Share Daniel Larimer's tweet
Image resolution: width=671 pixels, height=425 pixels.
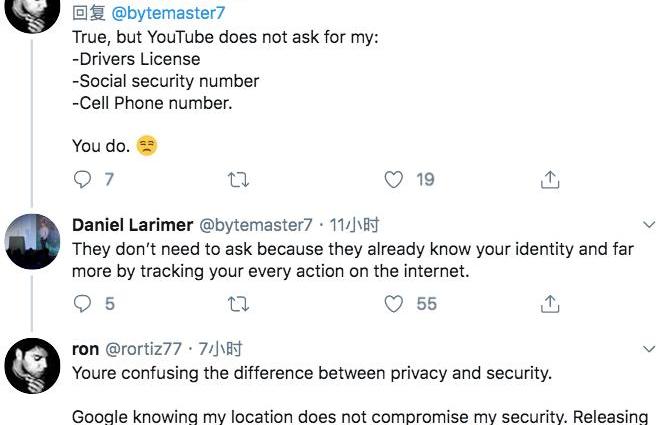tap(549, 303)
